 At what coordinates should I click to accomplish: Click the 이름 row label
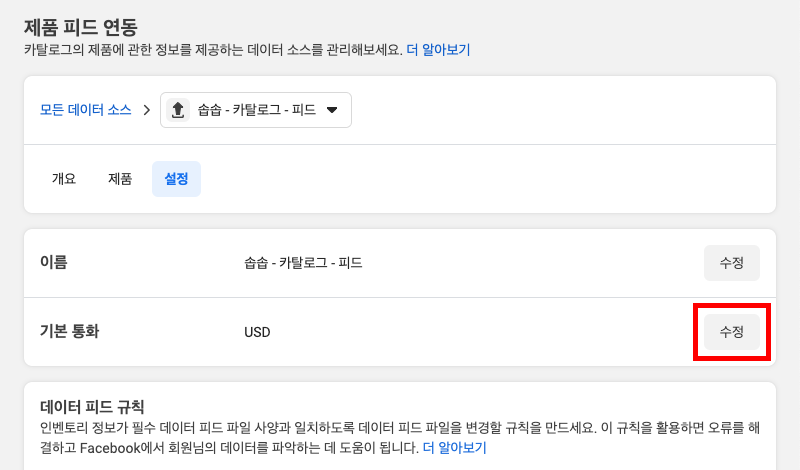point(54,262)
